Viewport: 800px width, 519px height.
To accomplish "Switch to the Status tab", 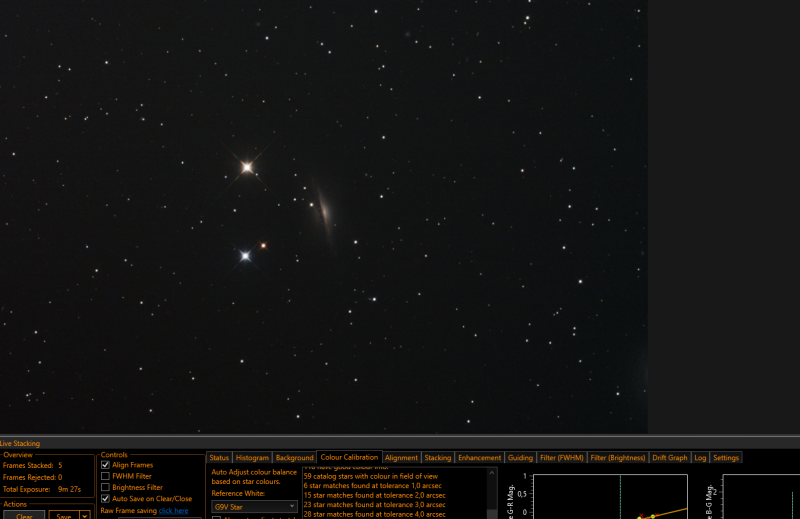I will (219, 458).
